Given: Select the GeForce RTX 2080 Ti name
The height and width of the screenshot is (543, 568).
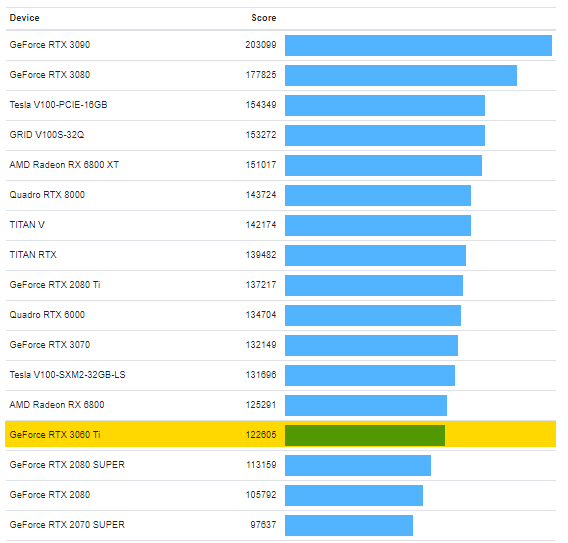Looking at the screenshot, I should pyautogui.click(x=55, y=285).
